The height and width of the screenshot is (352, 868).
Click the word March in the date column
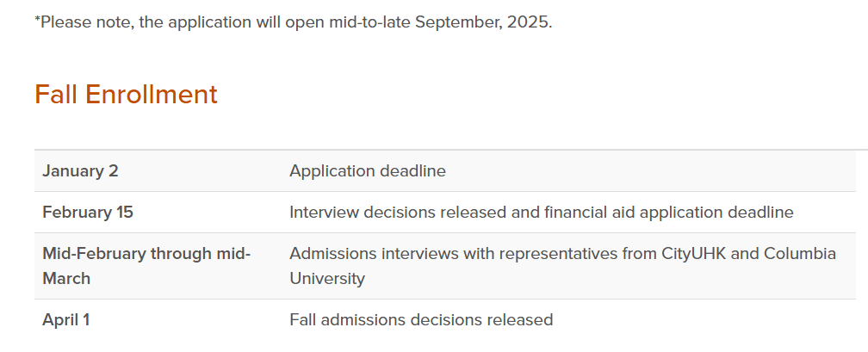click(x=66, y=278)
